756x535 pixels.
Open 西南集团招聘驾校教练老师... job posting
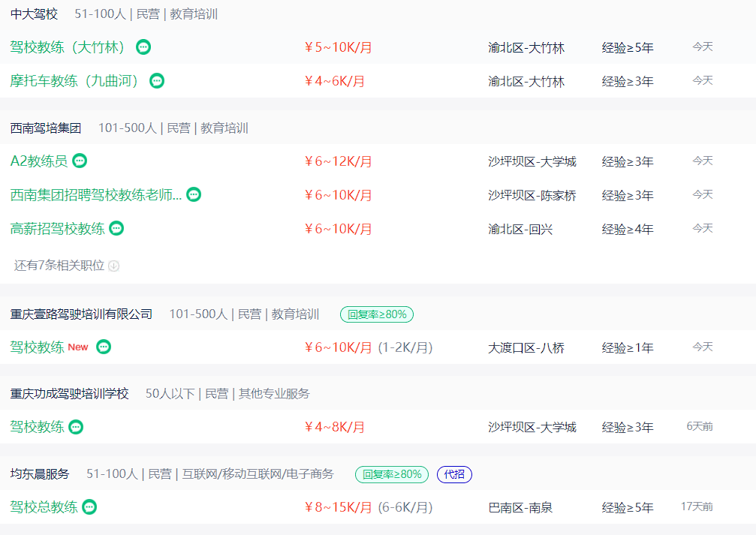tap(96, 195)
